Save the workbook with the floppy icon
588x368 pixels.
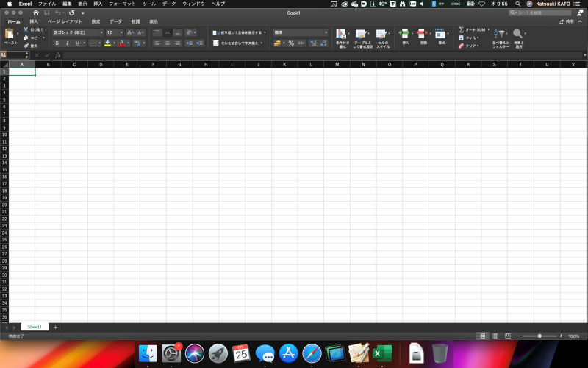(x=47, y=13)
